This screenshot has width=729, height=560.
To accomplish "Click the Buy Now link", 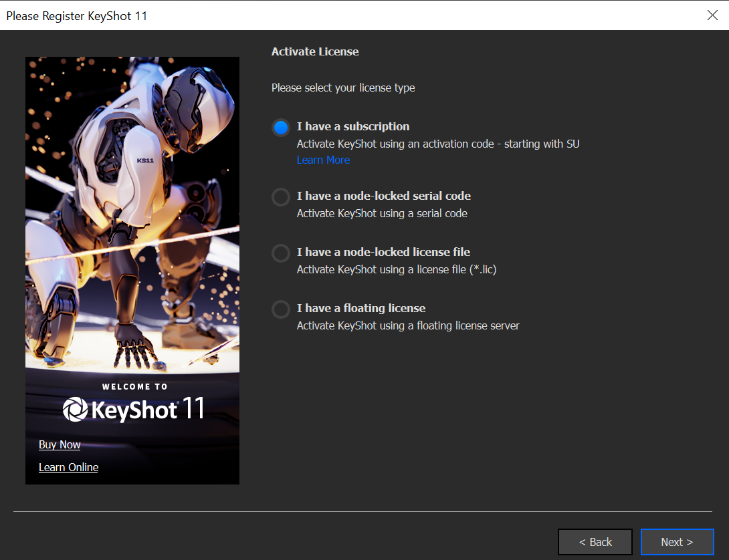I will click(x=59, y=444).
